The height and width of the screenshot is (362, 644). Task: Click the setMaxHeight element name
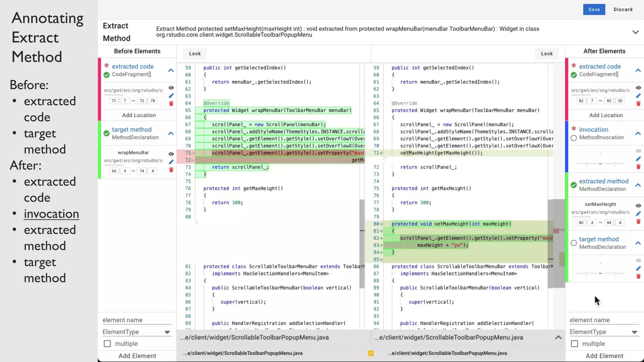(600, 204)
